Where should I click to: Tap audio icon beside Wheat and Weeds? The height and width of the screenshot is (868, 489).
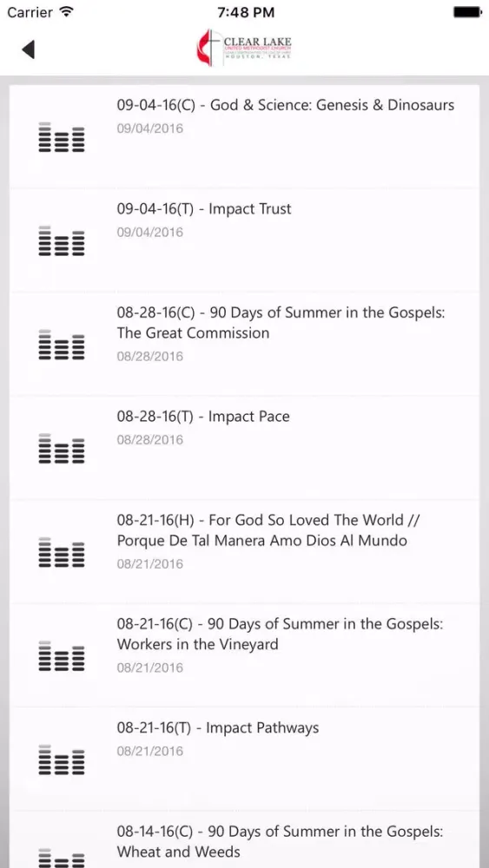click(x=62, y=858)
